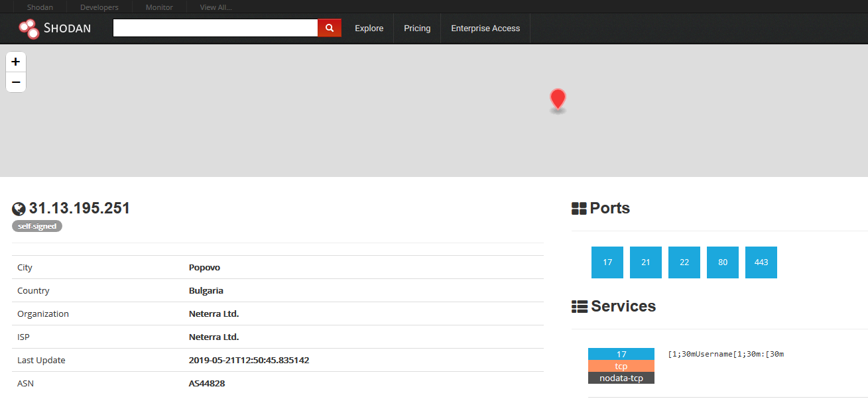This screenshot has height=399, width=868.
Task: Click the red search magnifier button
Action: coord(330,28)
